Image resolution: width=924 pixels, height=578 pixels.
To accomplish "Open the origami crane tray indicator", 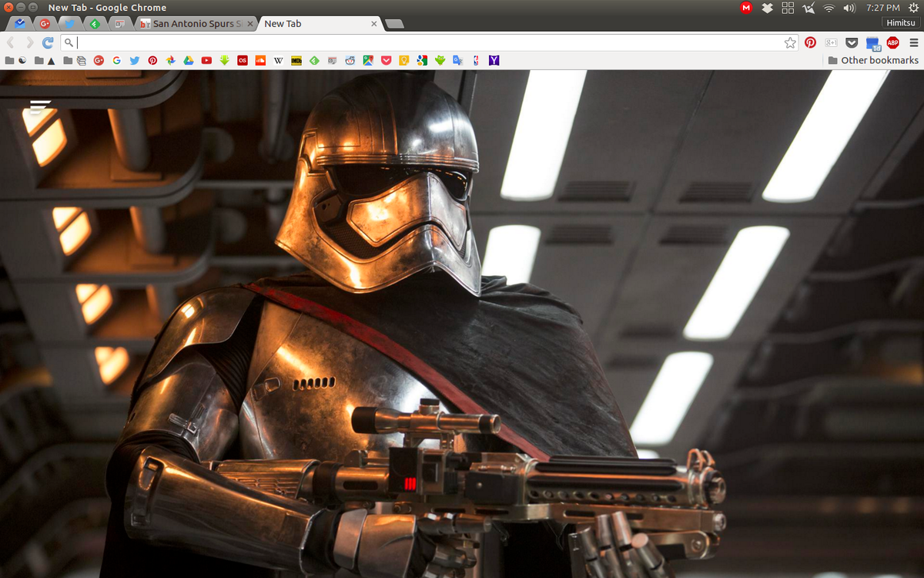I will click(x=808, y=8).
